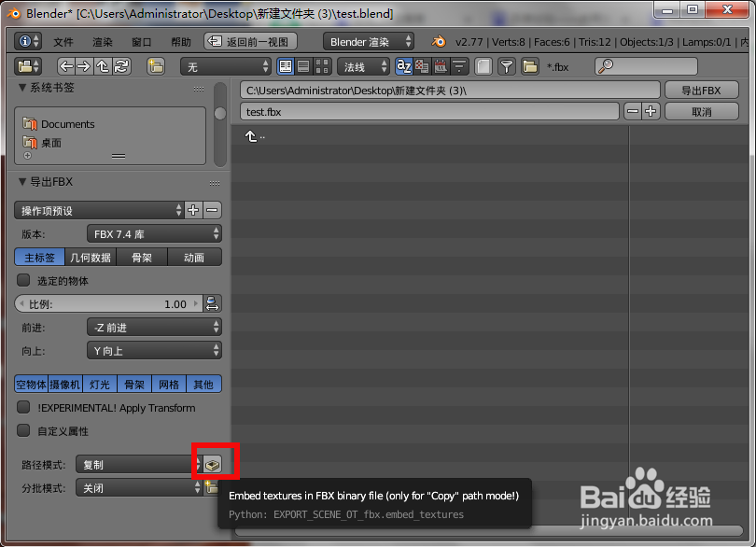Screen dimensions: 756x547
Task: Open the file browser editor type selector
Action: (x=27, y=66)
